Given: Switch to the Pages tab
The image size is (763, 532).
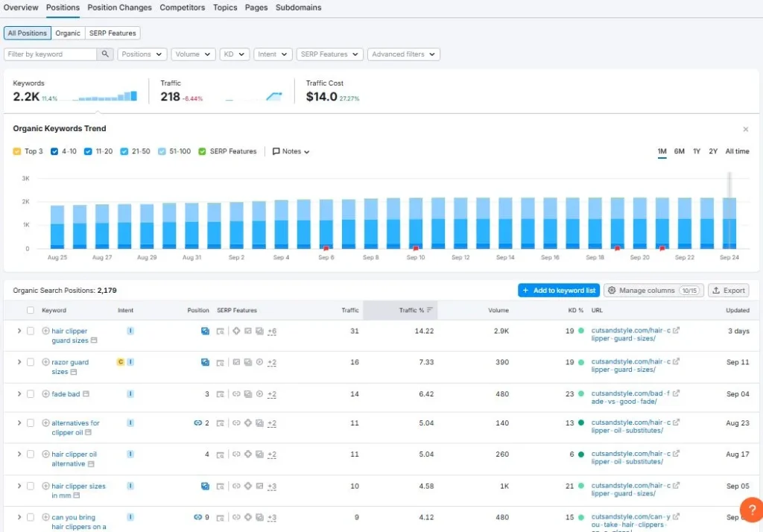Looking at the screenshot, I should pyautogui.click(x=256, y=7).
